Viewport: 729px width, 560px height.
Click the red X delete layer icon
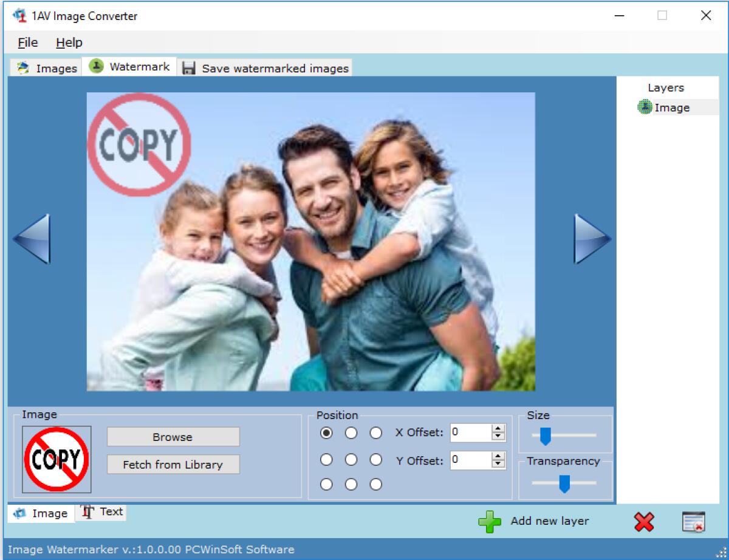coord(644,522)
